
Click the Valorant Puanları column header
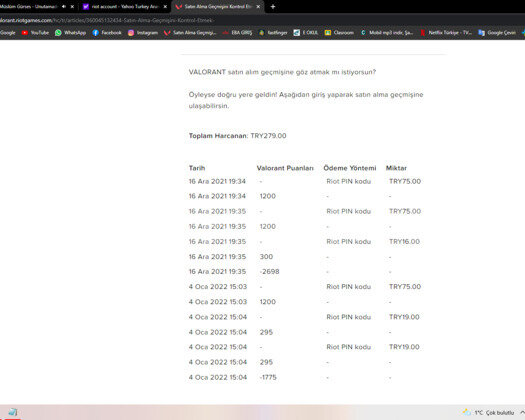tap(285, 168)
